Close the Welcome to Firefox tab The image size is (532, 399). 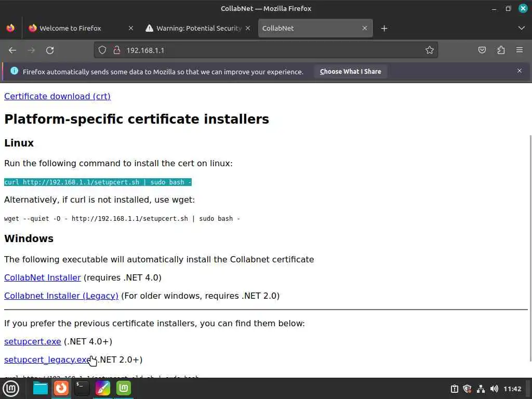[131, 28]
